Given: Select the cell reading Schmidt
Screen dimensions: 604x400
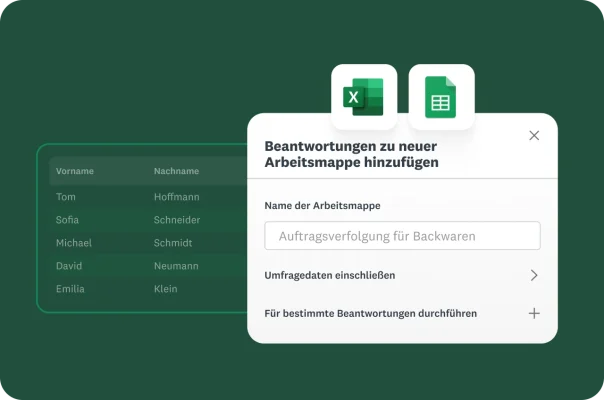Looking at the screenshot, I should point(173,243).
